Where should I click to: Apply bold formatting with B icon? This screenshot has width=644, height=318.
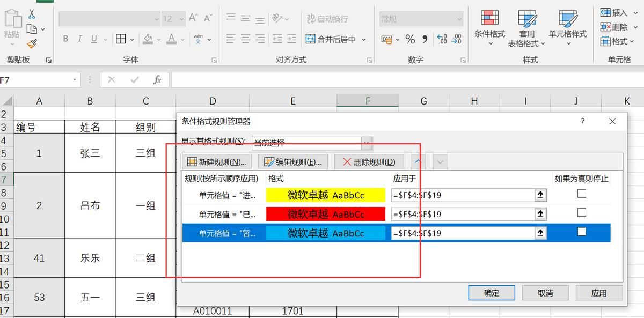point(65,39)
